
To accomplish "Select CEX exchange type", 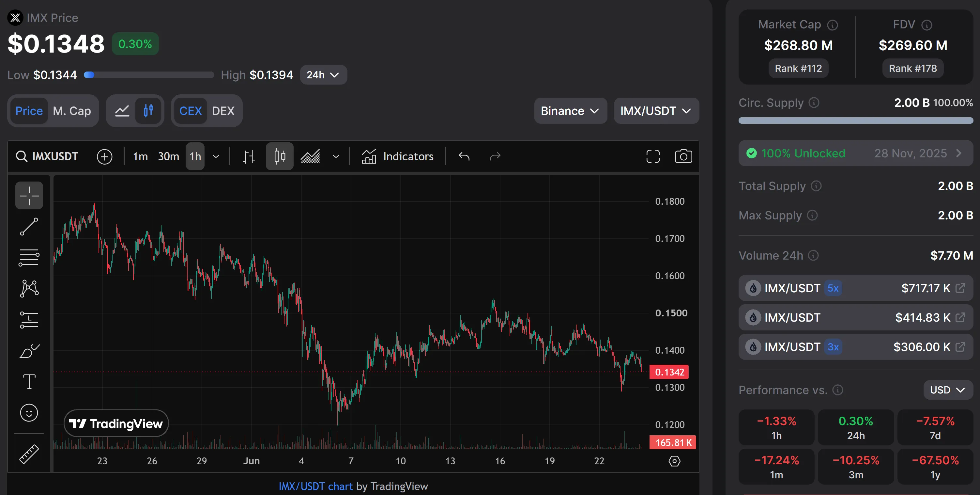I will click(190, 111).
